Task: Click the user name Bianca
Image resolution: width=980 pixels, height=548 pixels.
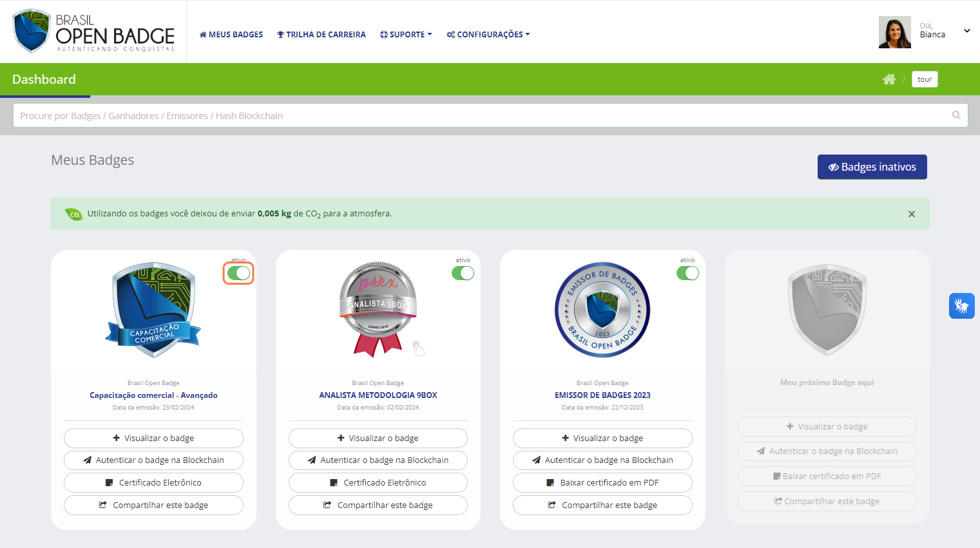Action: point(932,35)
